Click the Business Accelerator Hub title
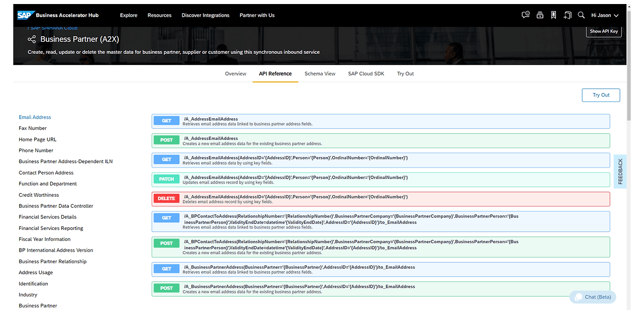 point(66,15)
